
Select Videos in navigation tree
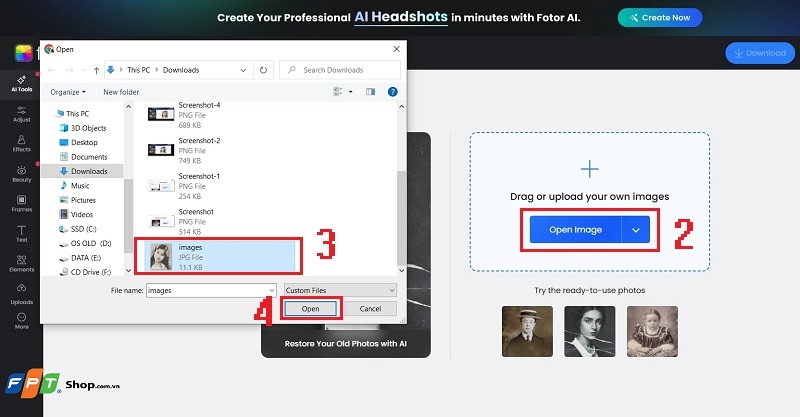82,214
